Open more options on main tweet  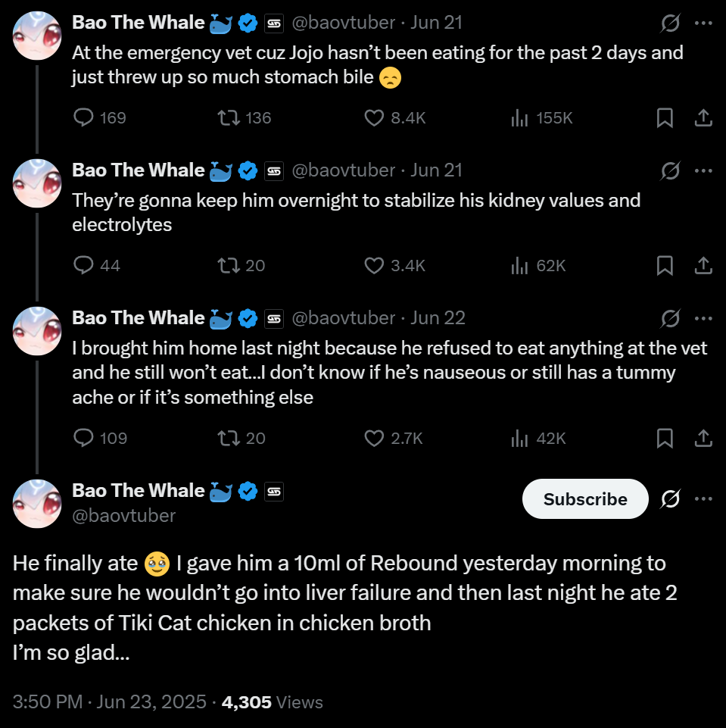pos(703,499)
